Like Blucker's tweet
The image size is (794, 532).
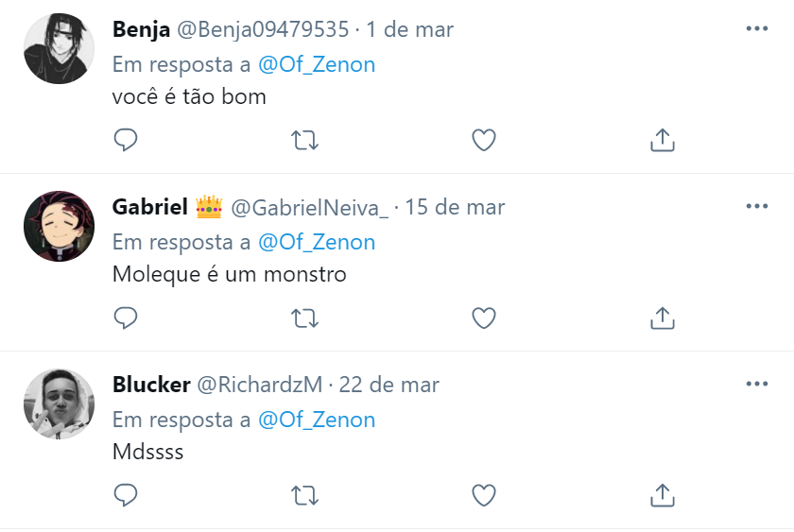484,495
